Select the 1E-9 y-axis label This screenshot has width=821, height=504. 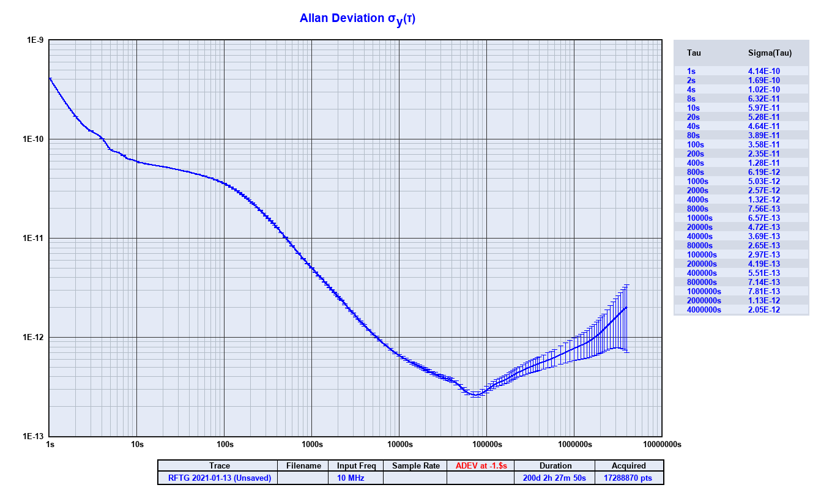(x=34, y=40)
